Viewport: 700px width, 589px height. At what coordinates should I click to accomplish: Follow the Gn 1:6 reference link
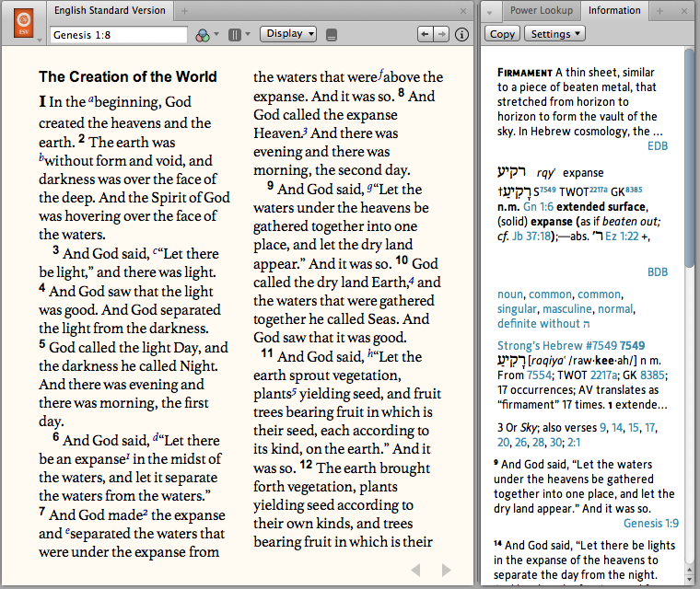tap(538, 206)
